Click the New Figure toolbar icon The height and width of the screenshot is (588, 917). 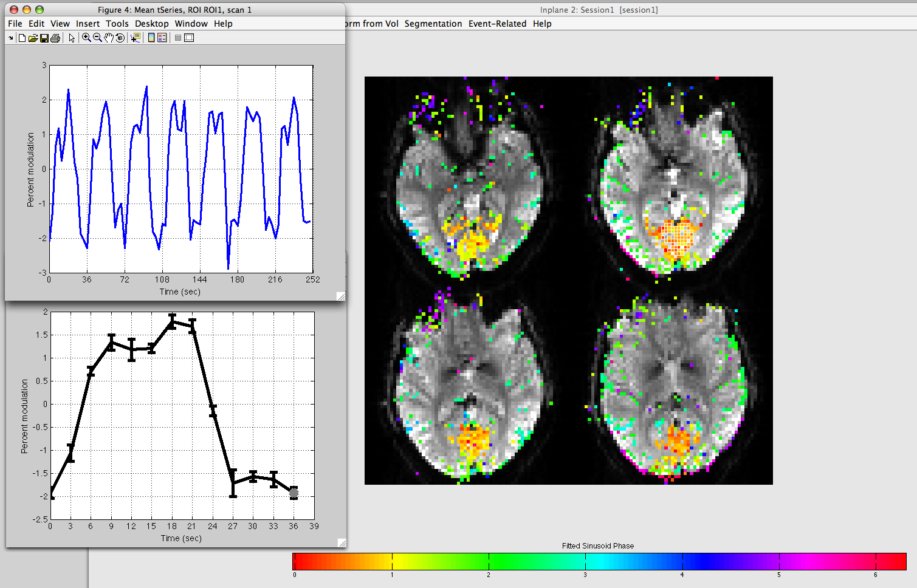(x=22, y=38)
